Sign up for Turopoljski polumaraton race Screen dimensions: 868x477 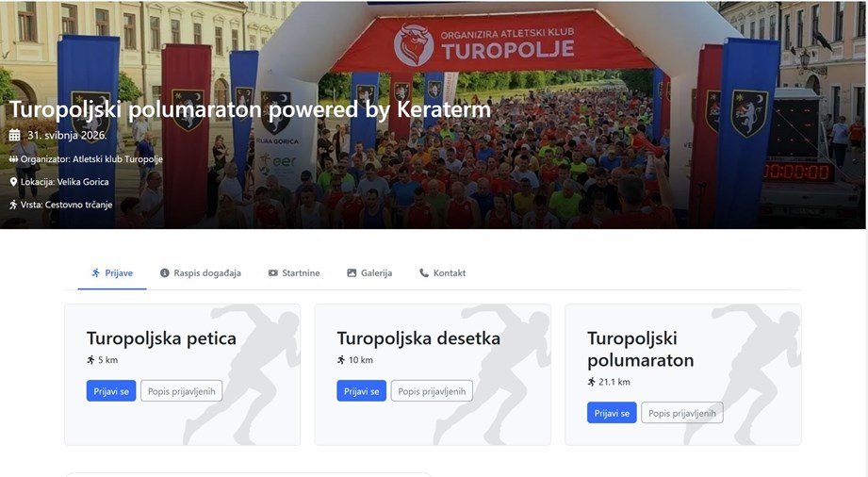(x=612, y=413)
